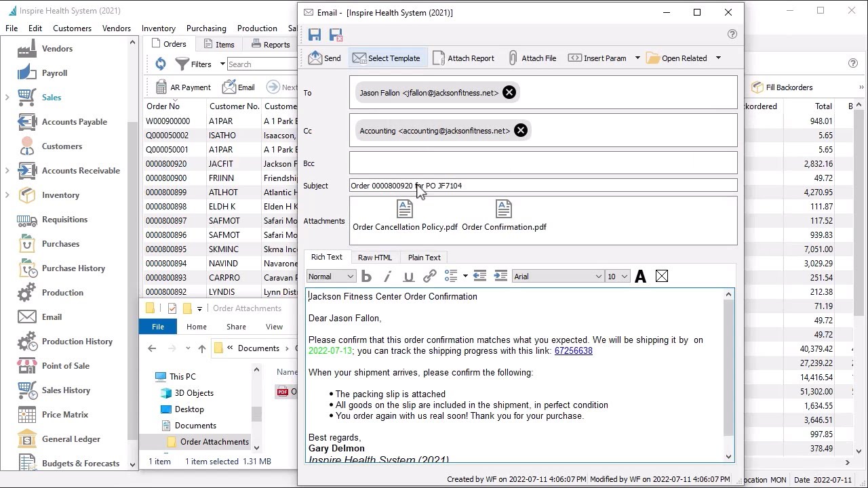
Task: Open the Email window help icon
Action: 732,34
